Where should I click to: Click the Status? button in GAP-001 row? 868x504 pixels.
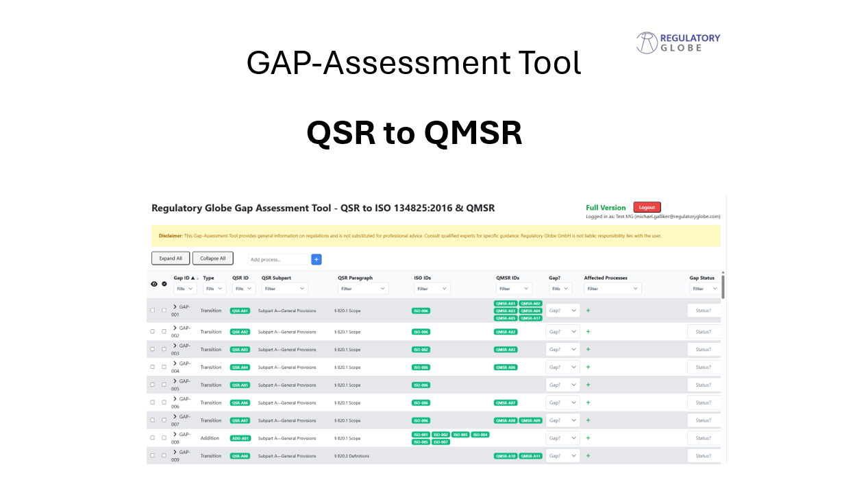click(x=704, y=311)
